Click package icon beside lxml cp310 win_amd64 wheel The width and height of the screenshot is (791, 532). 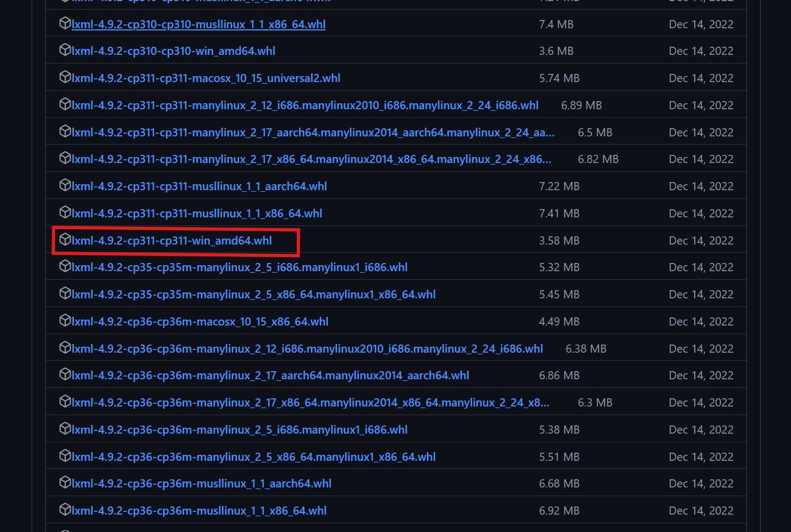[x=65, y=50]
